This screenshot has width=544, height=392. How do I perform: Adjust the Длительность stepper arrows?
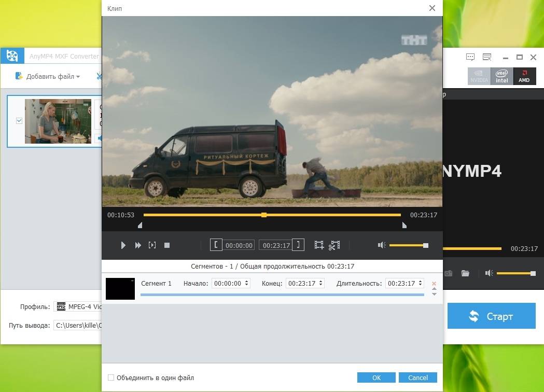point(421,284)
